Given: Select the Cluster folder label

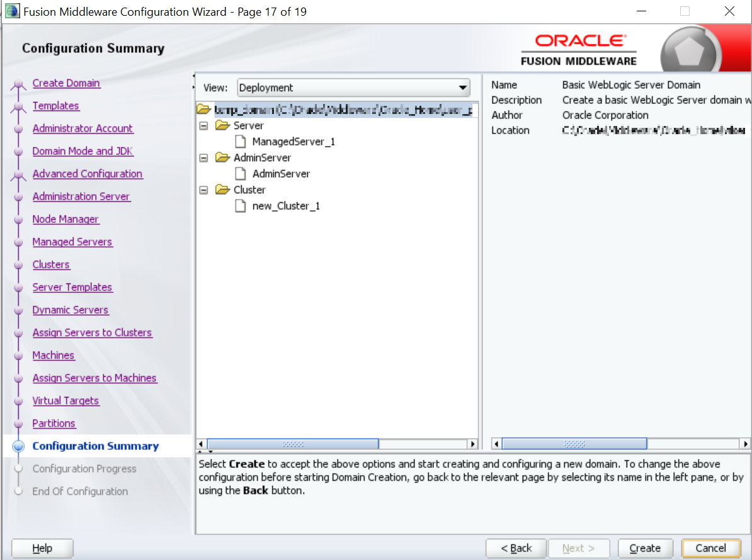Looking at the screenshot, I should point(249,190).
